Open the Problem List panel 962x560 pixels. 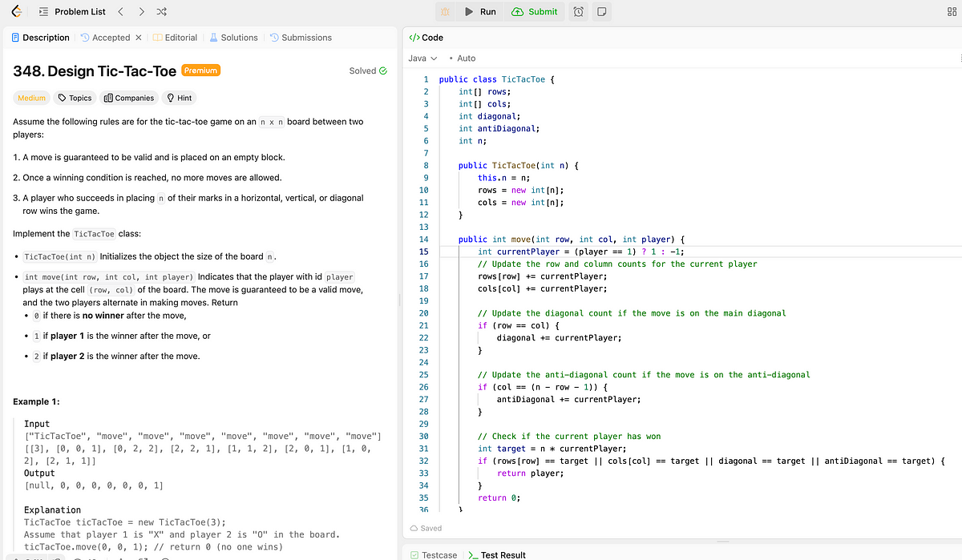(x=71, y=11)
